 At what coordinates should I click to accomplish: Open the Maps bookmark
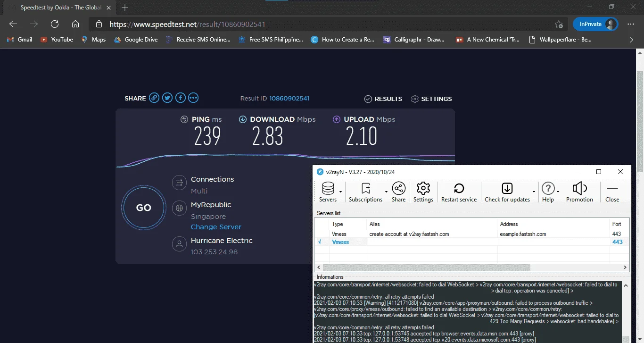(x=93, y=40)
